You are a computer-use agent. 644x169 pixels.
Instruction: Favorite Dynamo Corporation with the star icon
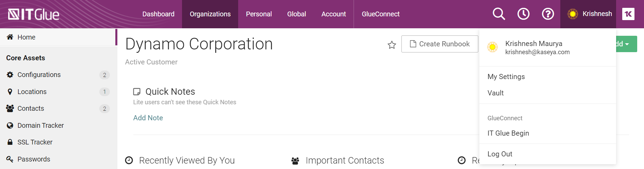[392, 45]
